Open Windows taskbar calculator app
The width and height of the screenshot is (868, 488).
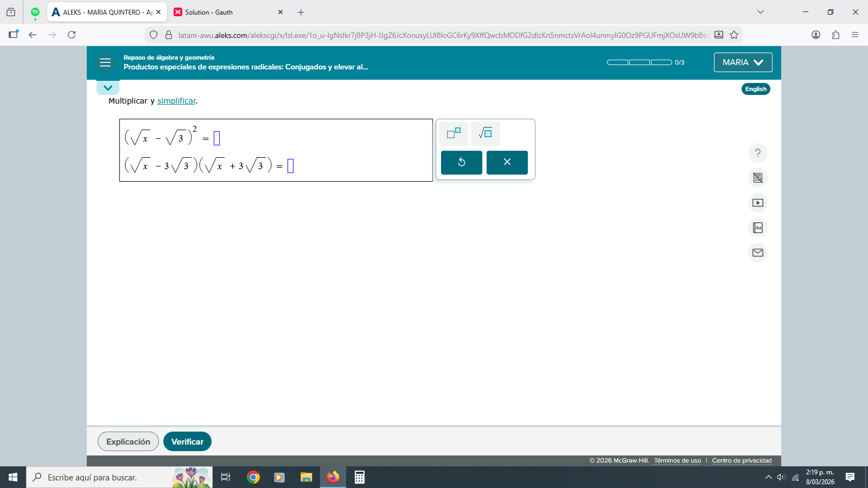[359, 477]
